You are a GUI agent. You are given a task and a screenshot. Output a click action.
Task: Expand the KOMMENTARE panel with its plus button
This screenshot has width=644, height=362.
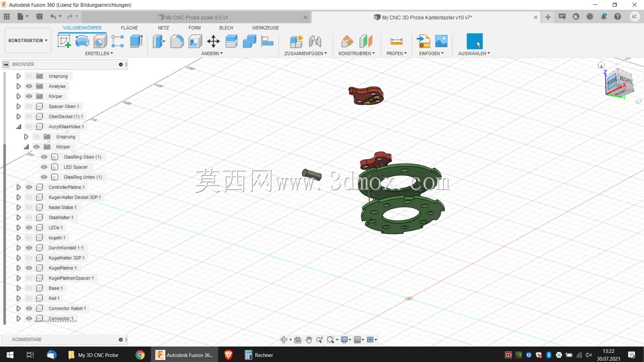pos(121,340)
